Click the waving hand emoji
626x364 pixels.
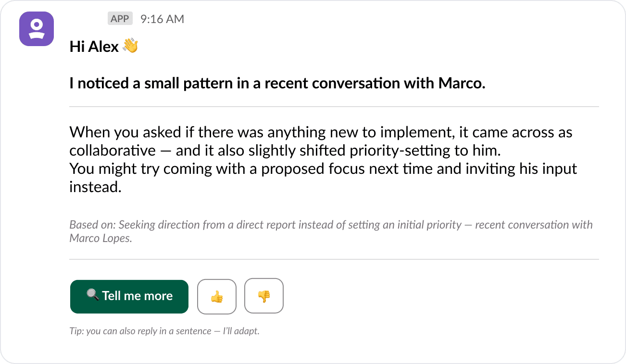point(130,46)
